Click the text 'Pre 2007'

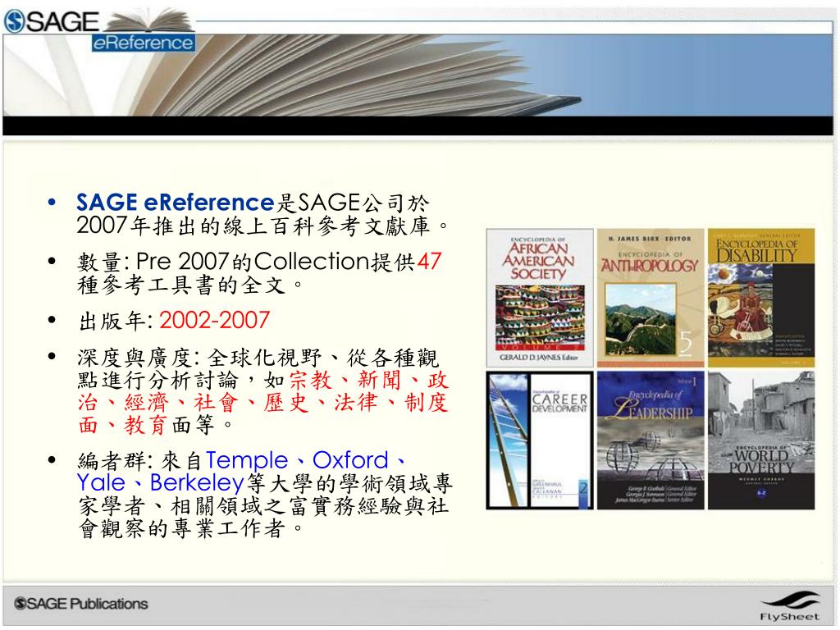pyautogui.click(x=183, y=262)
